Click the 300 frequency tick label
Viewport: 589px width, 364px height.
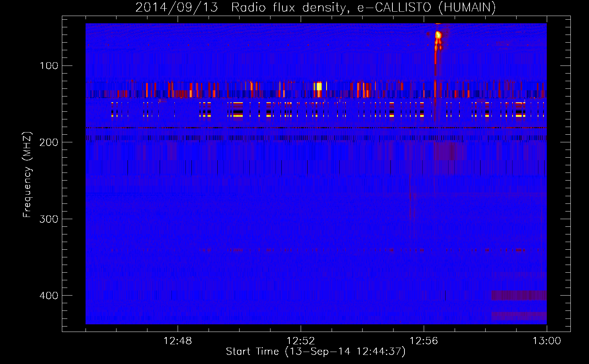tap(49, 219)
